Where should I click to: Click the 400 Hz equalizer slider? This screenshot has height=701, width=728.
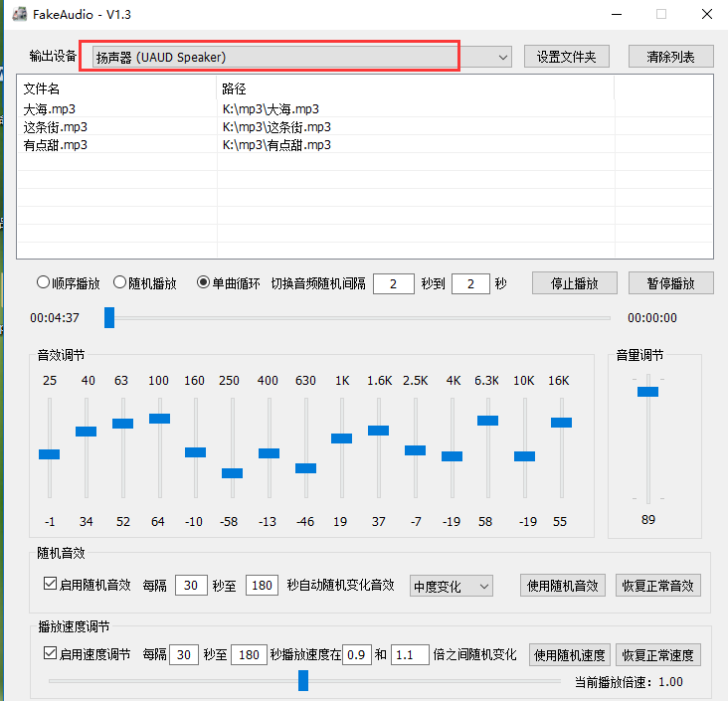point(269,453)
